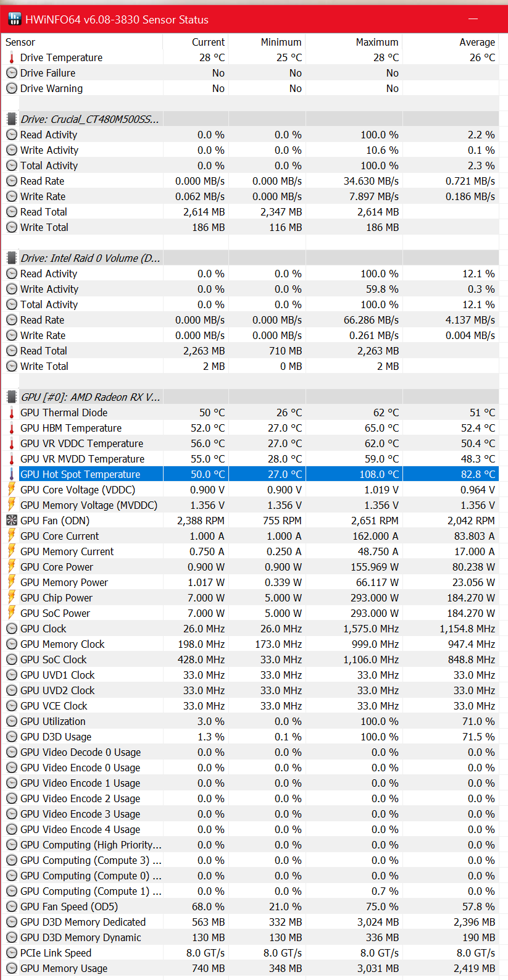This screenshot has height=980, width=508.
Task: Click the drive chip icon for Crucial_CT480M500SS
Action: click(12, 119)
